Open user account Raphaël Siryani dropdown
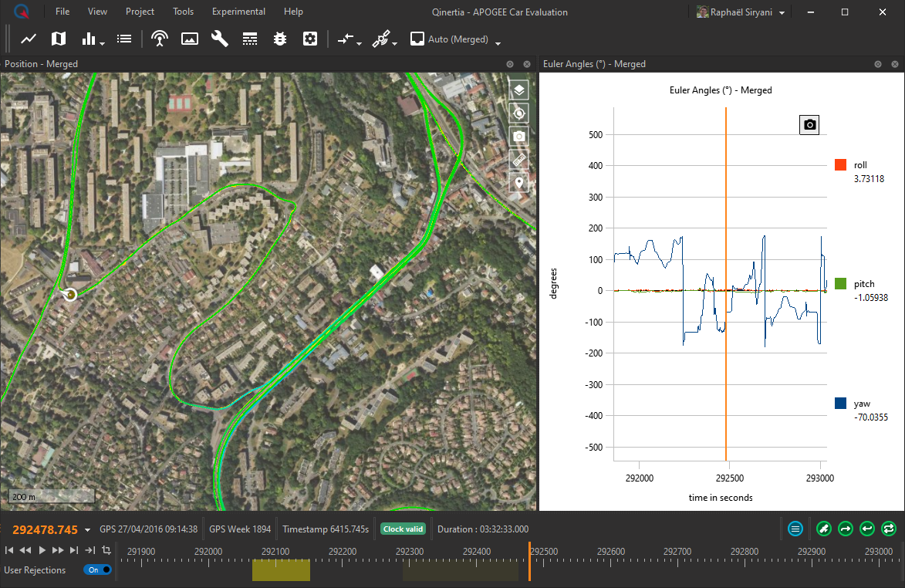The height and width of the screenshot is (588, 905). 741,12
